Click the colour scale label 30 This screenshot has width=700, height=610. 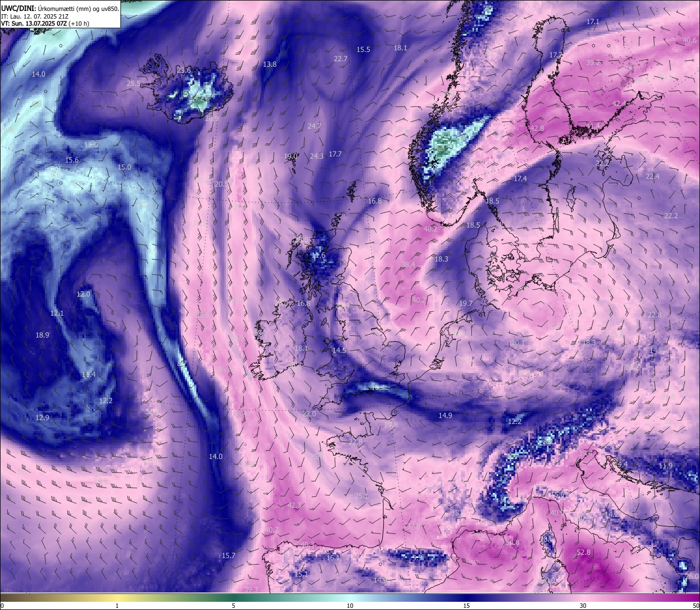pyautogui.click(x=583, y=606)
